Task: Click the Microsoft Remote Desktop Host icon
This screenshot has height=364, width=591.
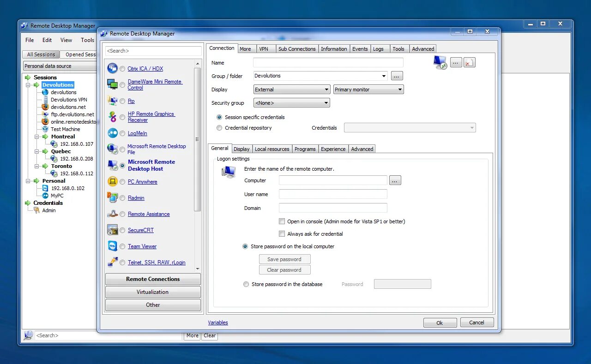Action: coord(112,165)
